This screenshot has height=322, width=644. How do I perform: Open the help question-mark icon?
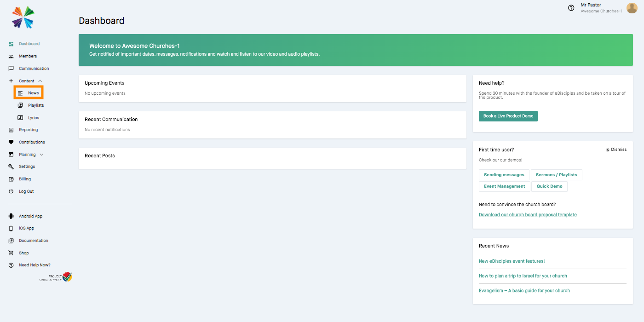tap(571, 8)
